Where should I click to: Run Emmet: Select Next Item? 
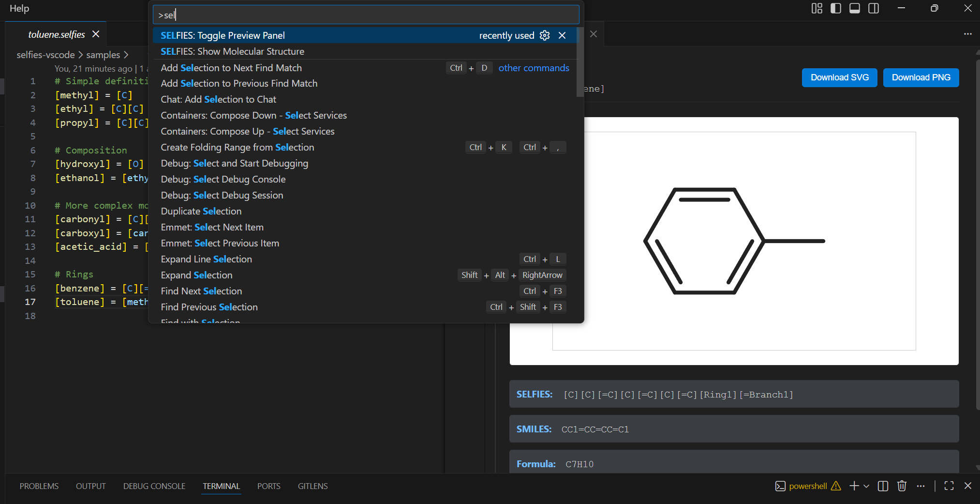point(365,227)
